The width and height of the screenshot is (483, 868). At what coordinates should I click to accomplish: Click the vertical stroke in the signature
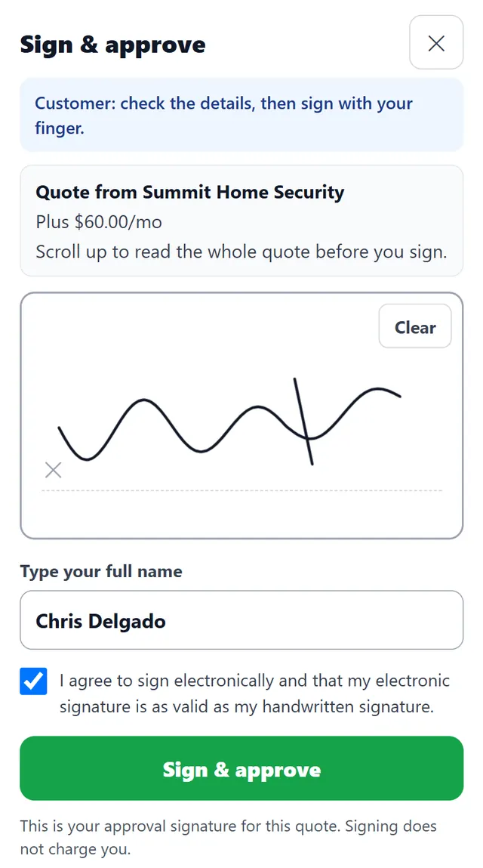pos(303,422)
